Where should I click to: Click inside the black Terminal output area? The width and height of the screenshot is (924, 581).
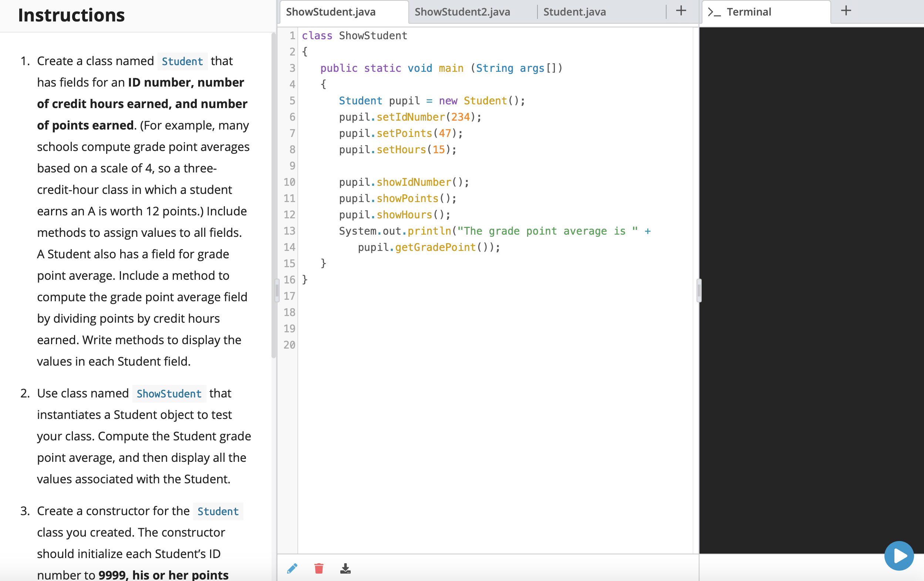(806, 269)
